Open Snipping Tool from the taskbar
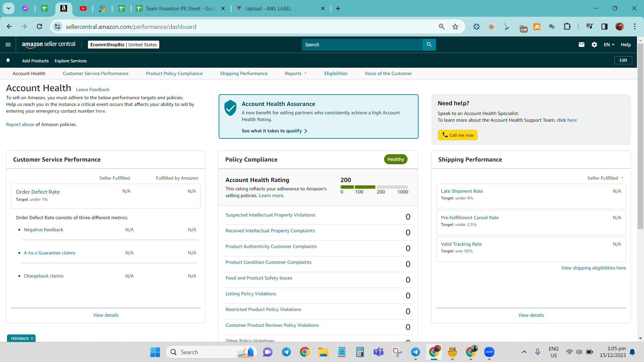Screen dimensions: 644x362 coord(397,352)
